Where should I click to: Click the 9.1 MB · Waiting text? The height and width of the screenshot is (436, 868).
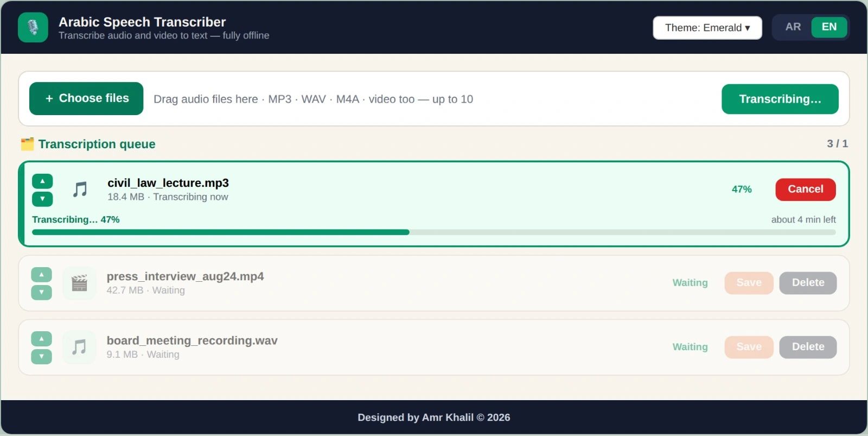(143, 355)
